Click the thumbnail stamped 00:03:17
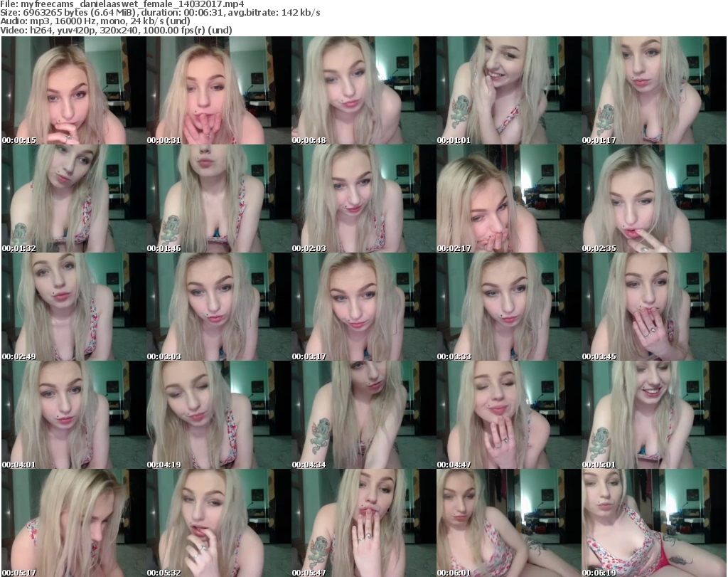Image resolution: width=728 pixels, height=577 pixels. click(363, 307)
